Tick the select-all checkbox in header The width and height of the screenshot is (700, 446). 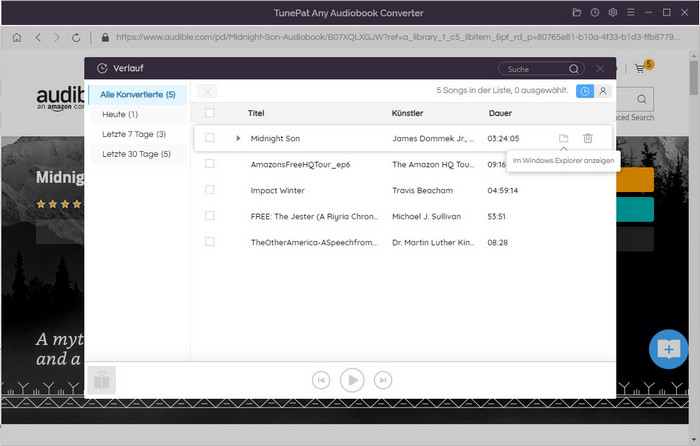209,113
